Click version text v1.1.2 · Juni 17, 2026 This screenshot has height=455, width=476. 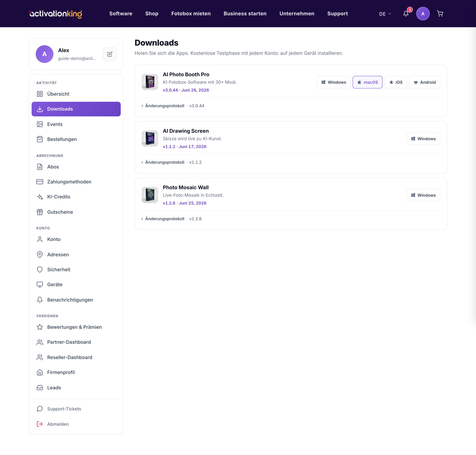pos(185,147)
